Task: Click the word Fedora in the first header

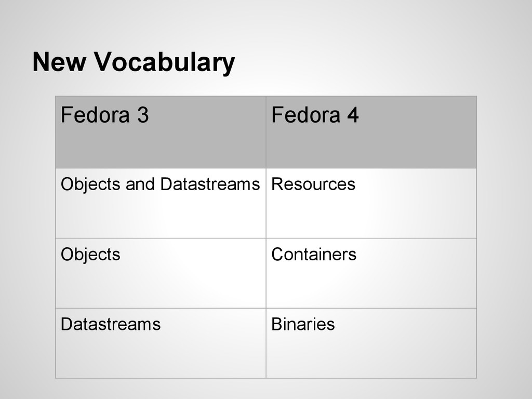Action: pos(96,115)
